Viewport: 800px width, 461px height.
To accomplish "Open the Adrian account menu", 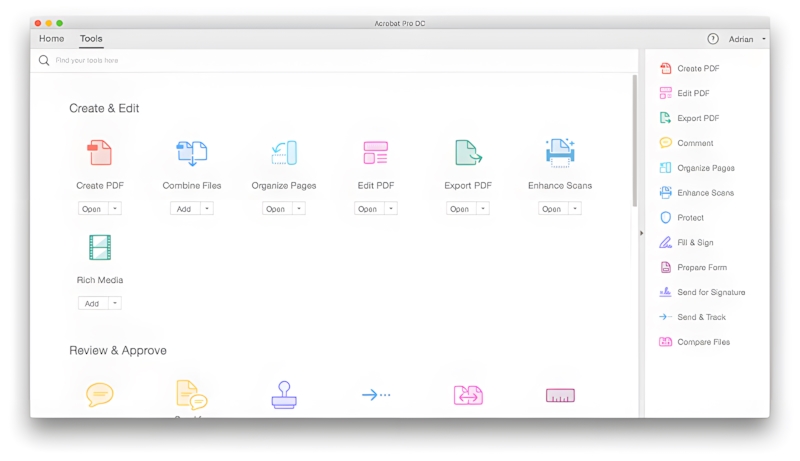I will [746, 39].
